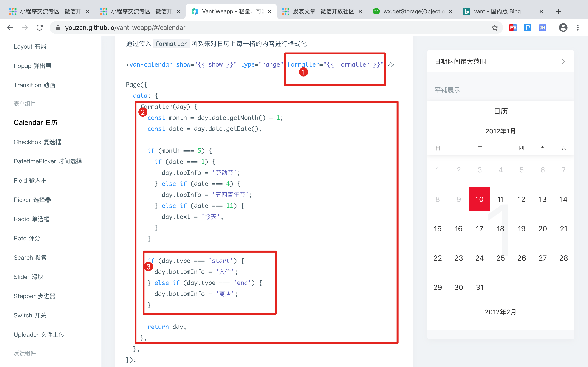Bookmark page using the star icon
The height and width of the screenshot is (367, 588).
[x=495, y=28]
